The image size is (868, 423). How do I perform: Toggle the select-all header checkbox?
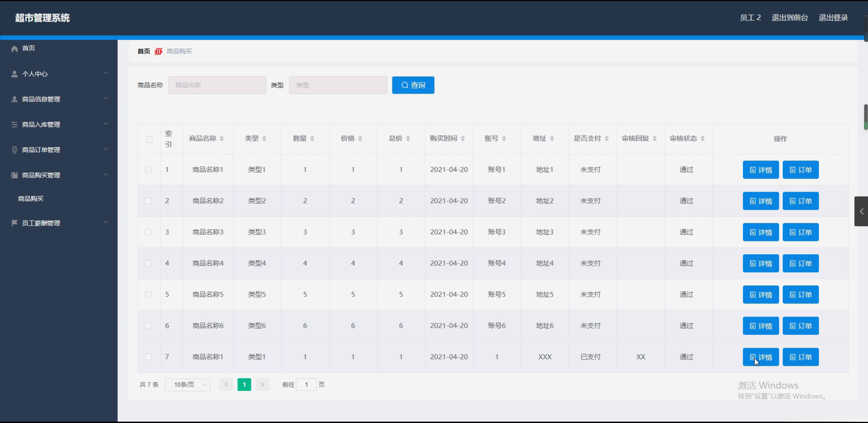pos(149,139)
